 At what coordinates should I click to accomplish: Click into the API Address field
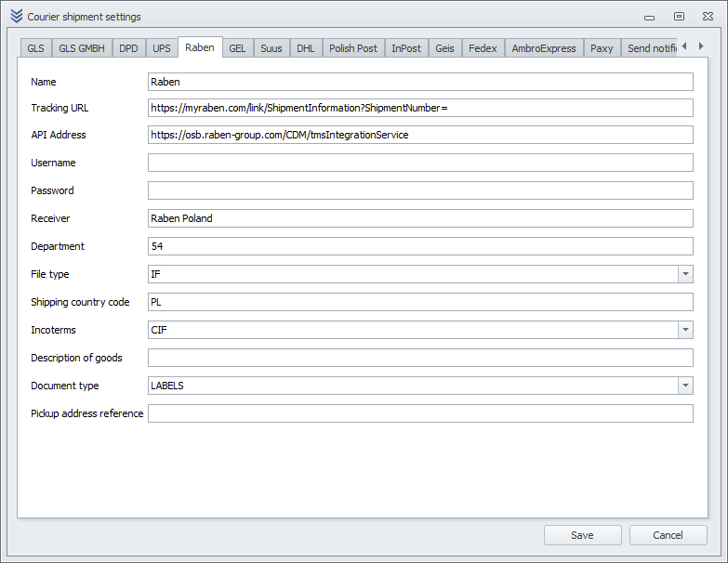tap(420, 135)
